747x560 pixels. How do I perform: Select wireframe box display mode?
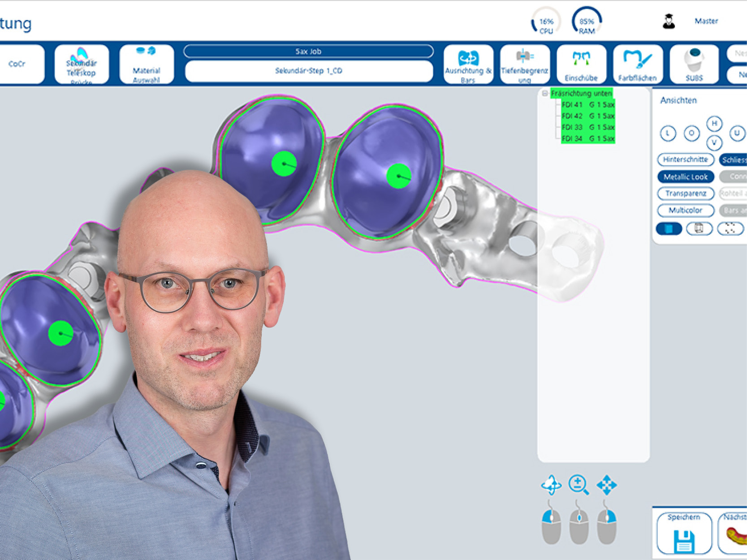point(699,229)
